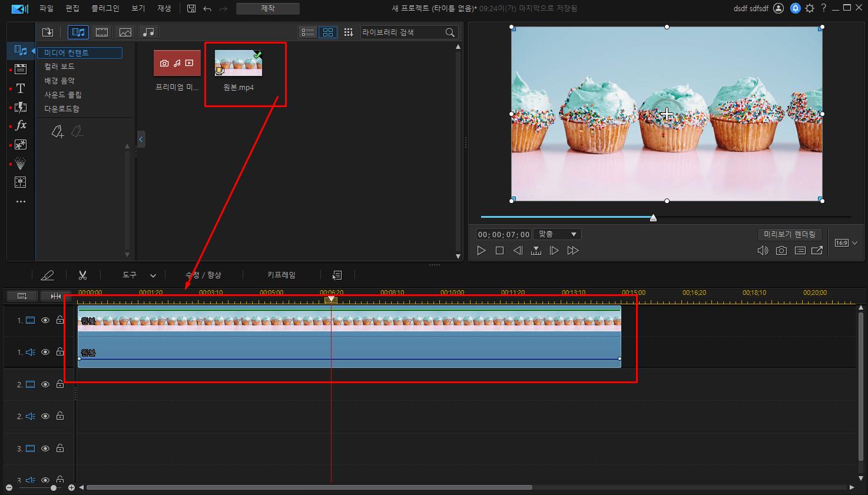The image size is (868, 495).
Task: Take a snapshot of the preview frame
Action: click(781, 251)
